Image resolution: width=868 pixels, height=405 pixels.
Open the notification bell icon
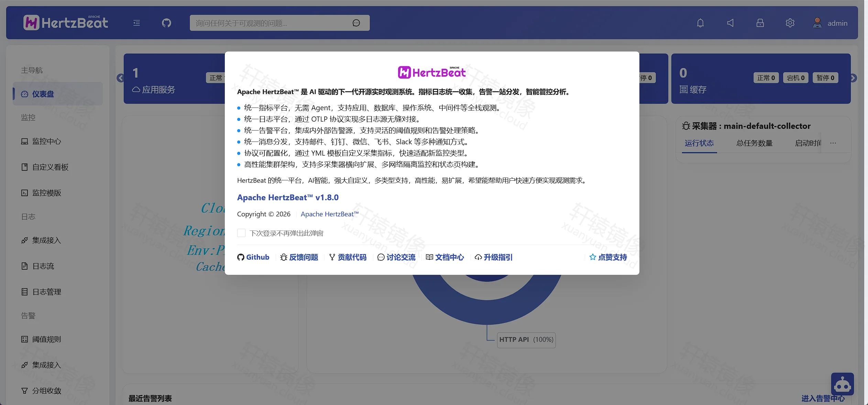[700, 23]
